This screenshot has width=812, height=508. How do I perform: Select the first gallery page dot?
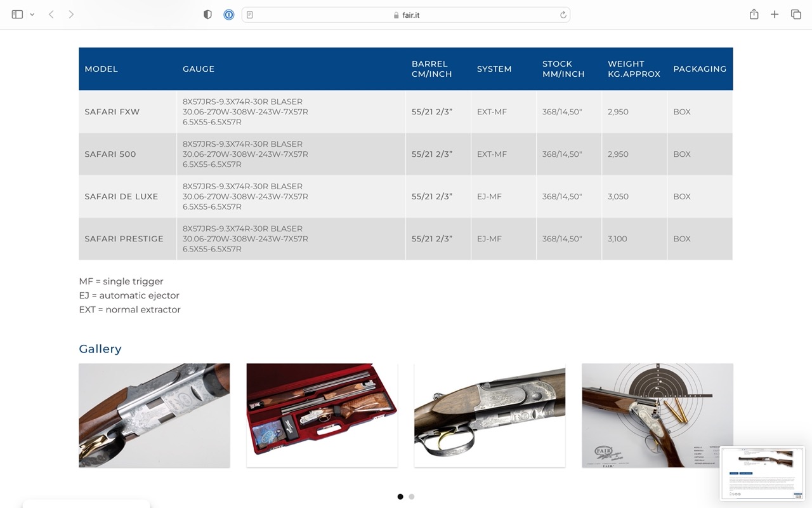(400, 497)
